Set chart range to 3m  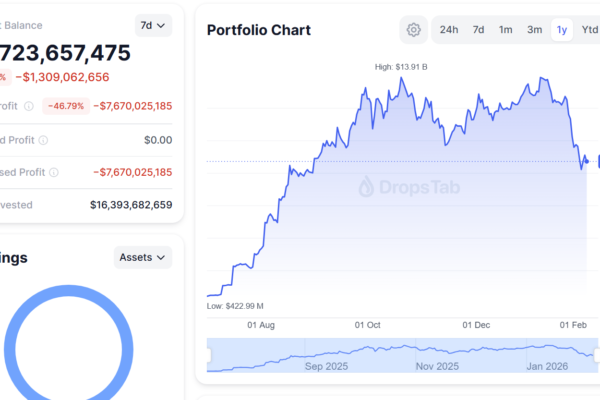pyautogui.click(x=535, y=30)
